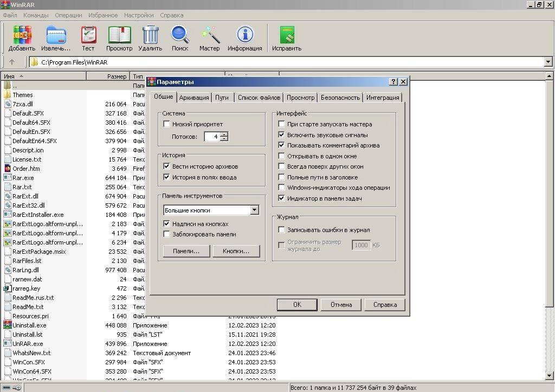
Task: Open the Список файлов tab
Action: (259, 98)
